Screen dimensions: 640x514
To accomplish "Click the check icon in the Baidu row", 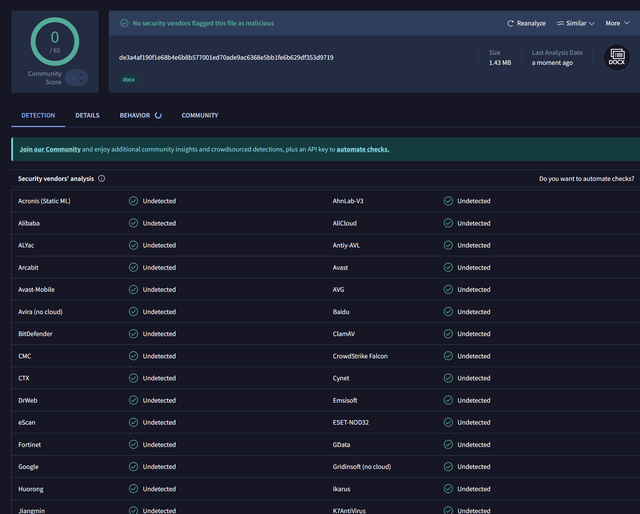I will (x=448, y=312).
